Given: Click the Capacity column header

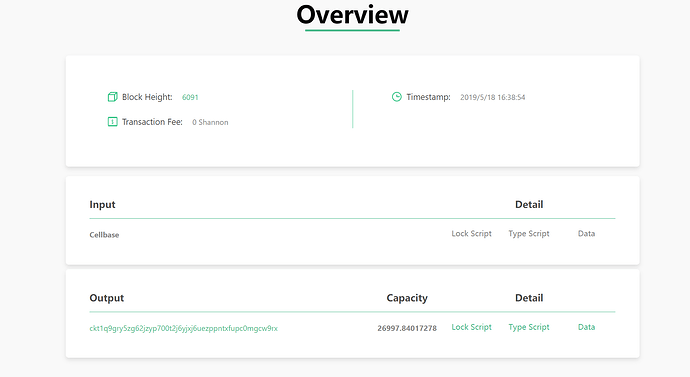Looking at the screenshot, I should 407,298.
